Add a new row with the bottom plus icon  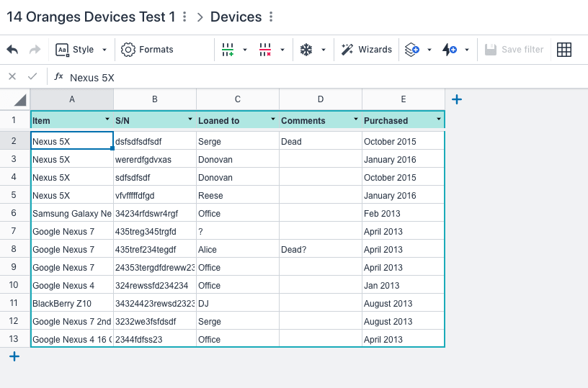tap(14, 356)
